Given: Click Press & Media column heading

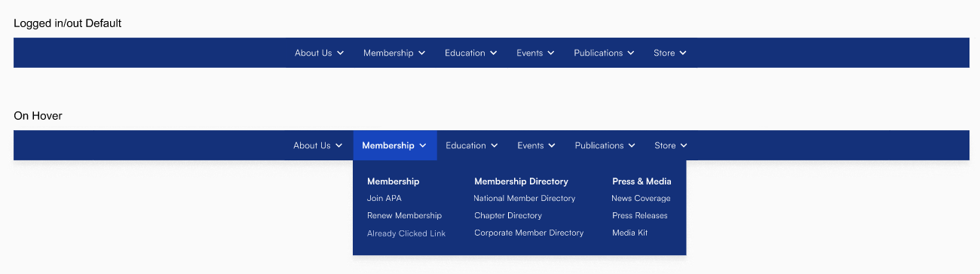Looking at the screenshot, I should (x=642, y=181).
